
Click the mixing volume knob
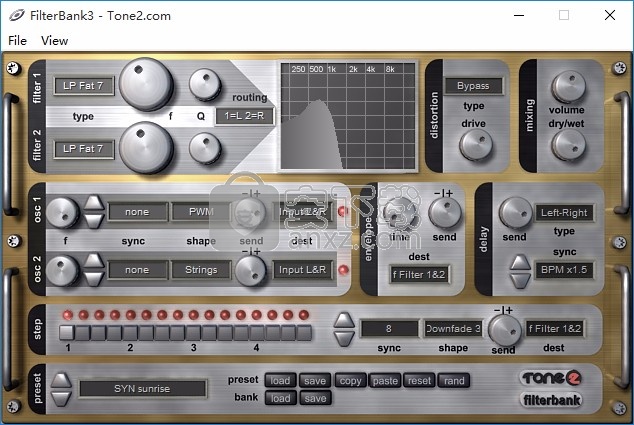click(568, 87)
